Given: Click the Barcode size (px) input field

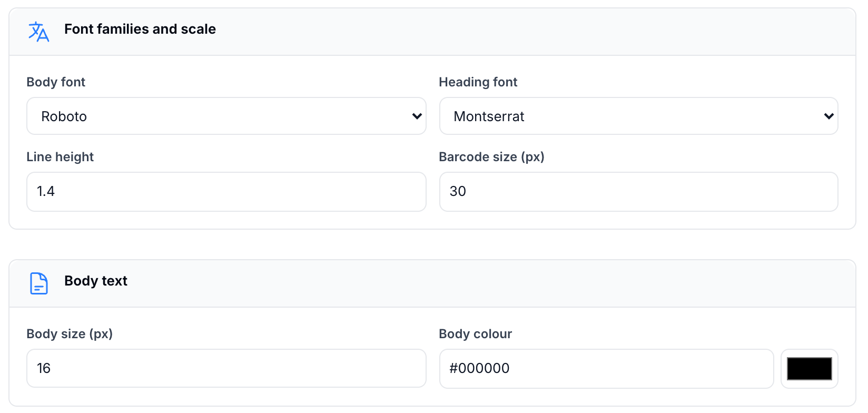Looking at the screenshot, I should (638, 192).
